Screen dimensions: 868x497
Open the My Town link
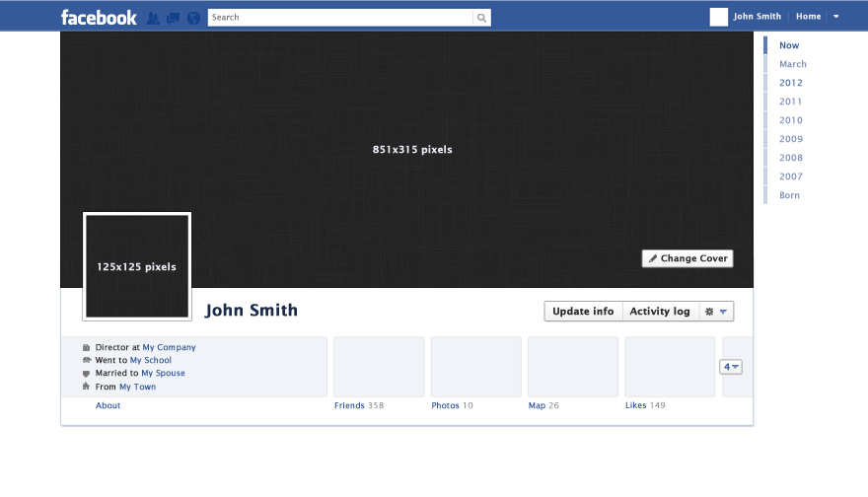click(138, 387)
